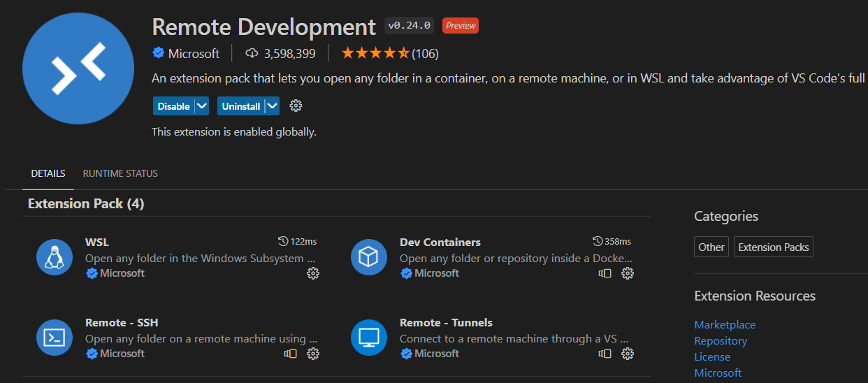Viewport: 868px width, 383px height.
Task: Switch to the Details tab
Action: coord(48,173)
